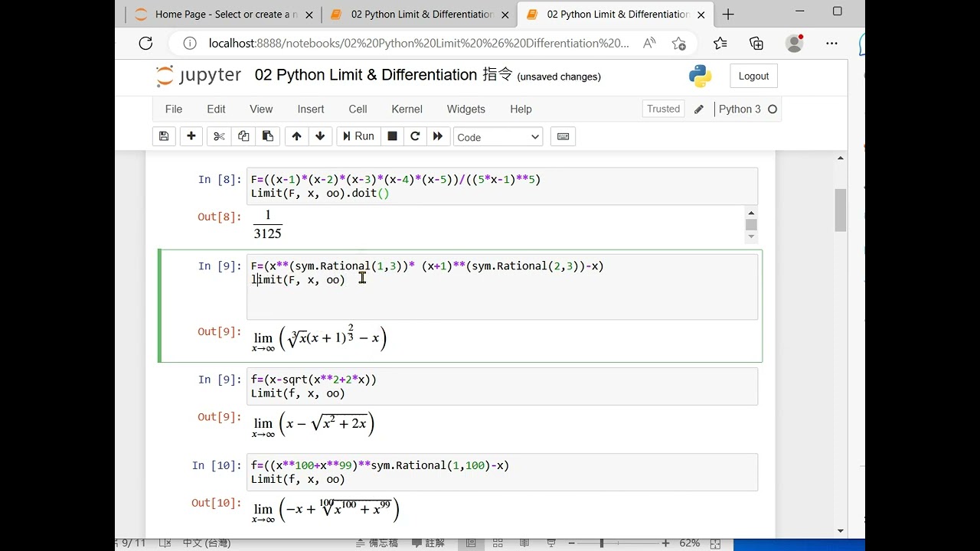Open the Cell menu

[358, 109]
